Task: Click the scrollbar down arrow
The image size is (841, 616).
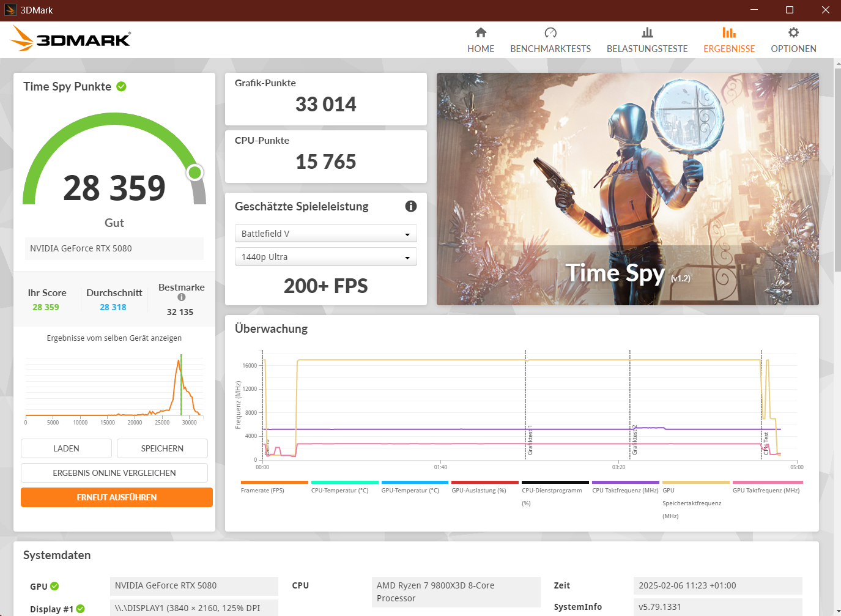Action: 837,611
